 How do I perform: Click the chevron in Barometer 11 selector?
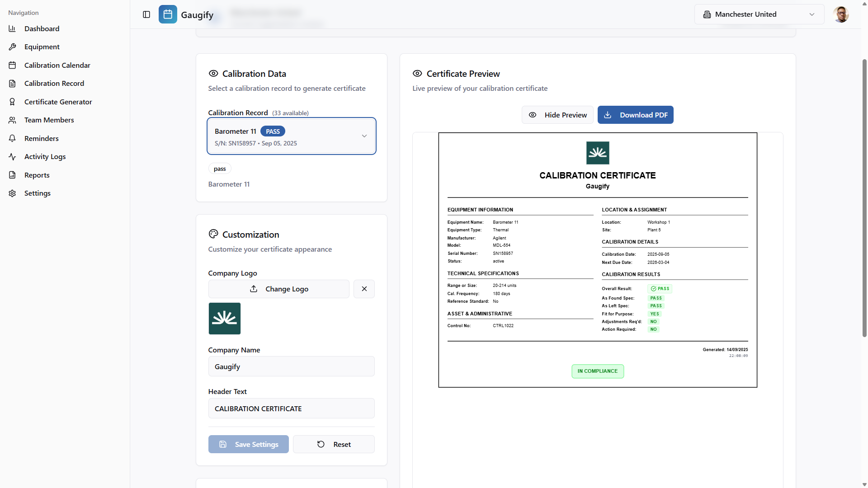364,136
